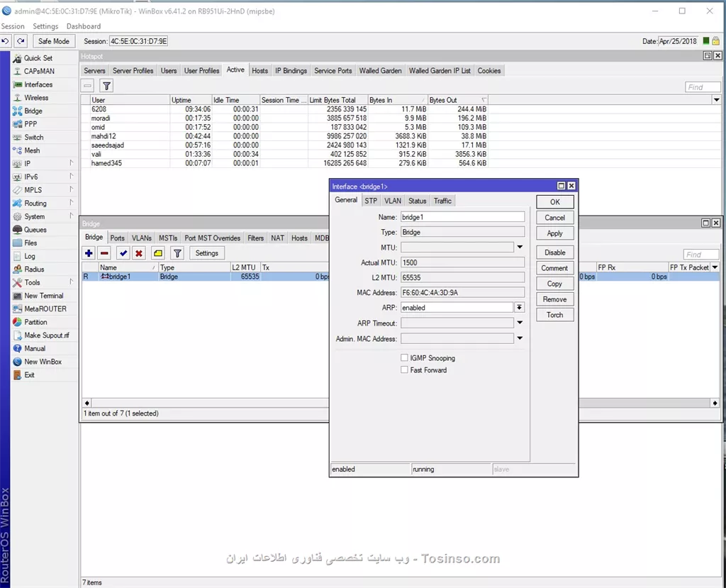726x588 pixels.
Task: Click Torch button in bridge1 dialog
Action: coord(555,315)
